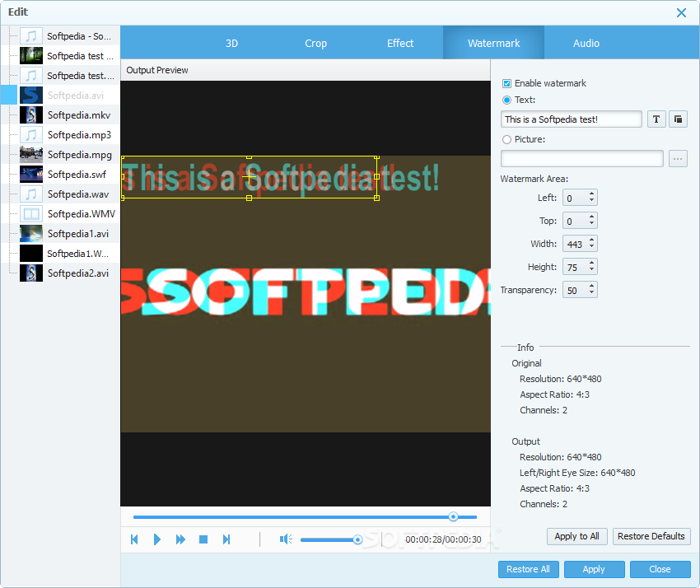This screenshot has height=588, width=700.
Task: Click the picture path input field
Action: pos(581,158)
